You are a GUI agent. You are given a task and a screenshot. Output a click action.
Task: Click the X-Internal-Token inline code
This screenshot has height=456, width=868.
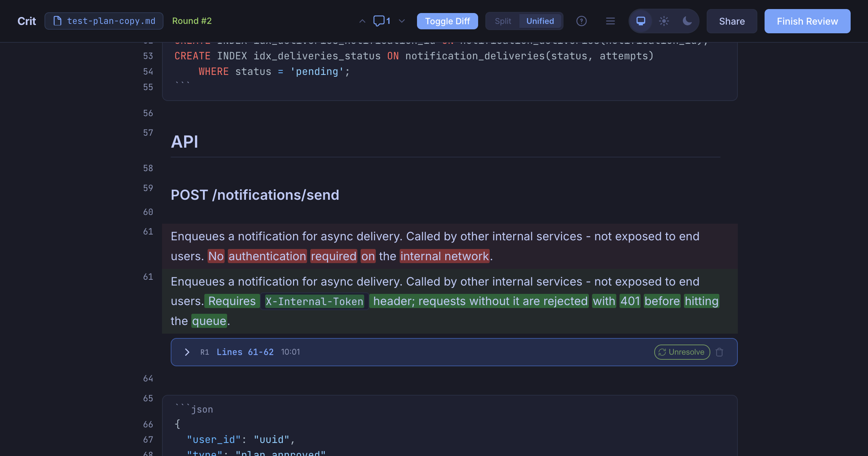315,301
